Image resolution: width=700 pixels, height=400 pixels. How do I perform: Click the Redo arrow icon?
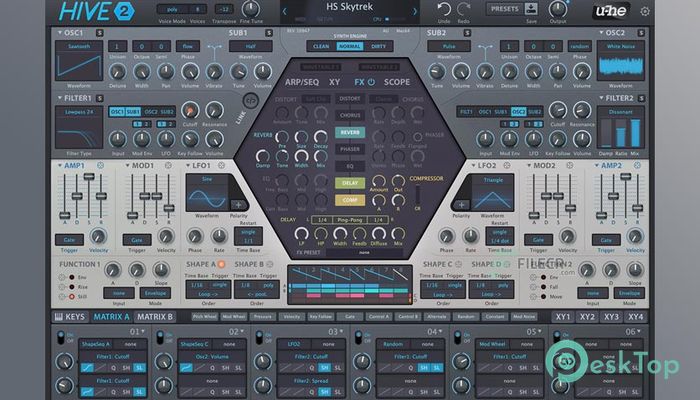coord(463,8)
